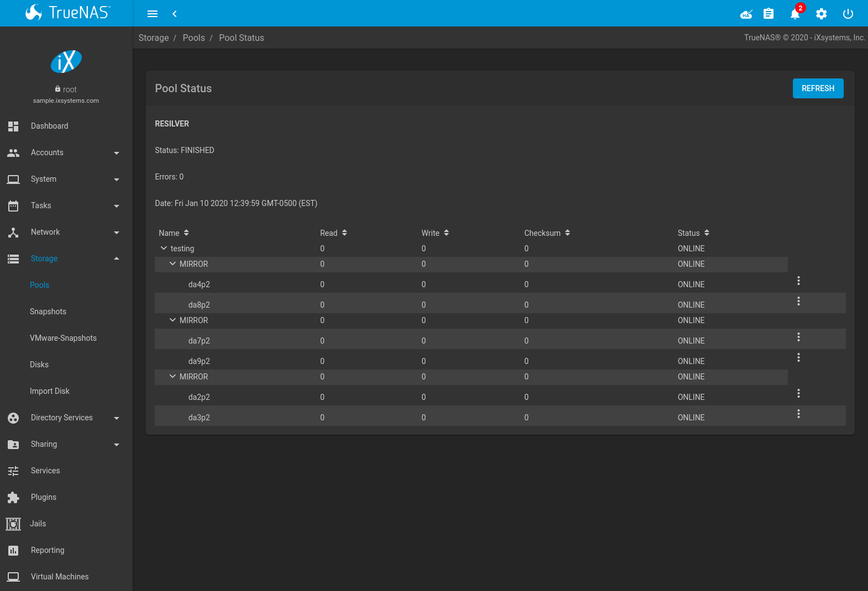
Task: Open Reporting in the sidebar
Action: coord(66,550)
